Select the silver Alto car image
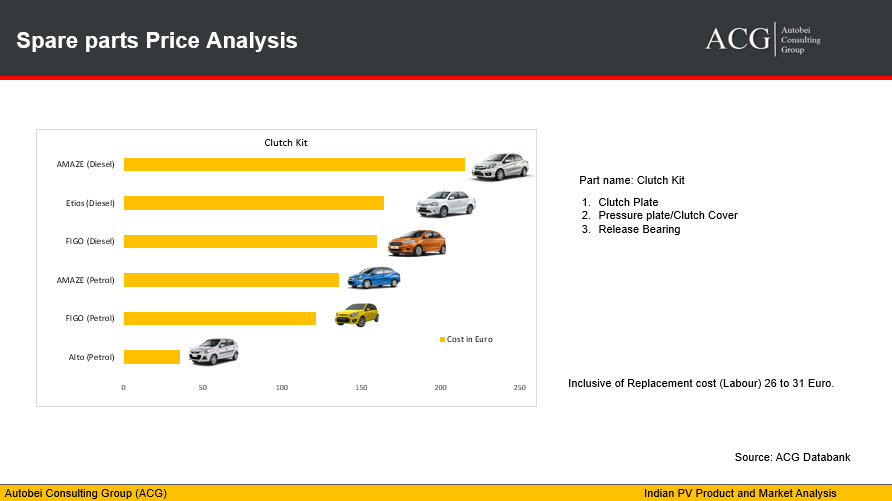 [214, 351]
